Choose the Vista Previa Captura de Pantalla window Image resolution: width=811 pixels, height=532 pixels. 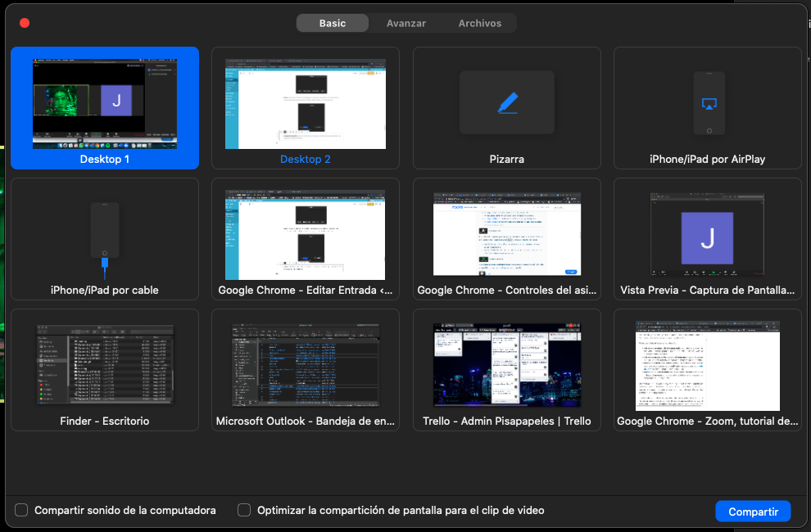point(708,236)
